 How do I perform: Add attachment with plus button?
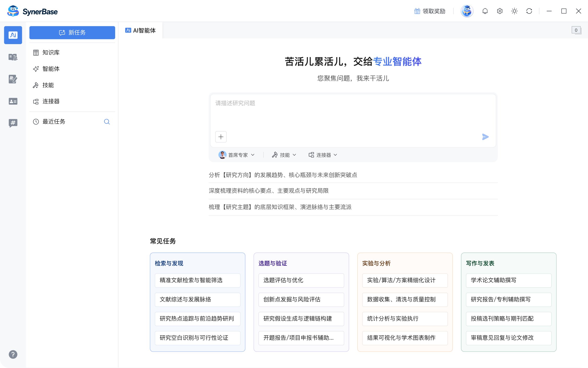tap(221, 137)
